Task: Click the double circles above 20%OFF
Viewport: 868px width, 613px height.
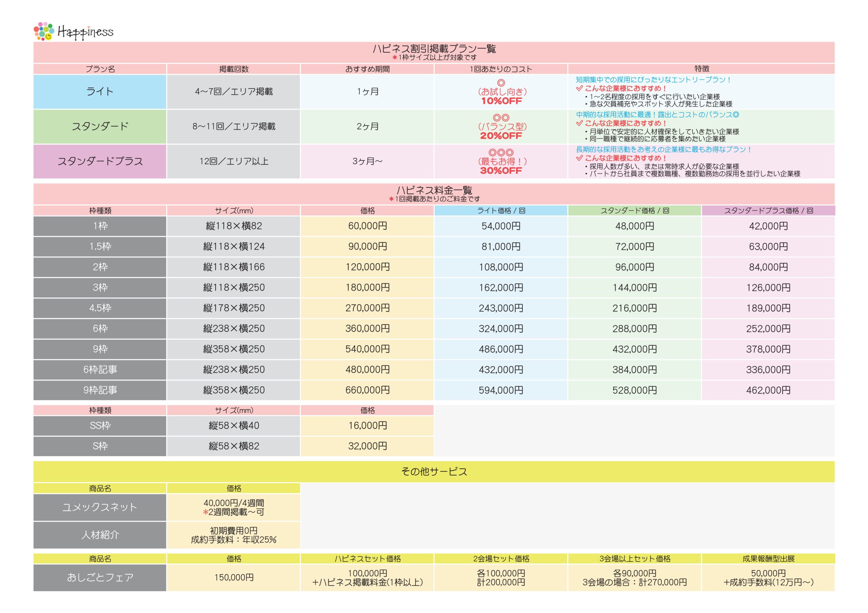Action: pyautogui.click(x=501, y=118)
